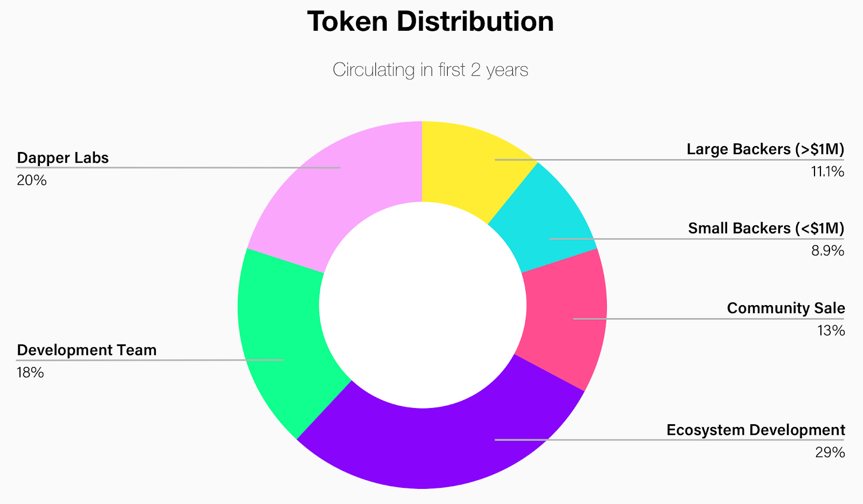Click the Large Backers (>$1M) label
This screenshot has width=863, height=504.
[765, 149]
